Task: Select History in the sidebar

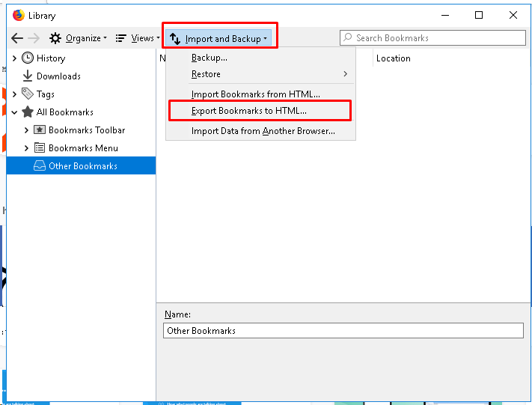Action: [51, 58]
